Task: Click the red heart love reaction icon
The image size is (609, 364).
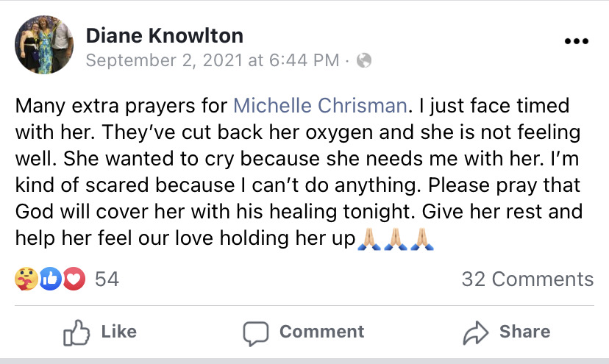Action: 74,279
